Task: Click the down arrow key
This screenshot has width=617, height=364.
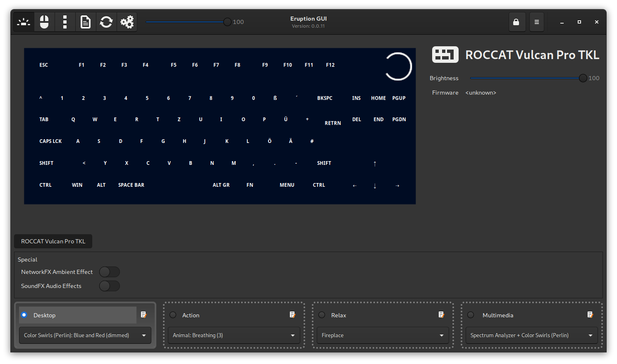Action: (x=375, y=186)
